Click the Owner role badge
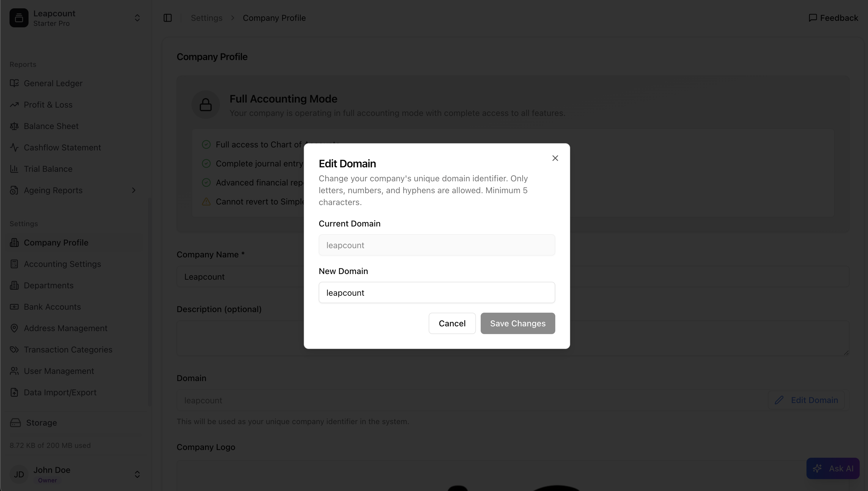 click(47, 481)
